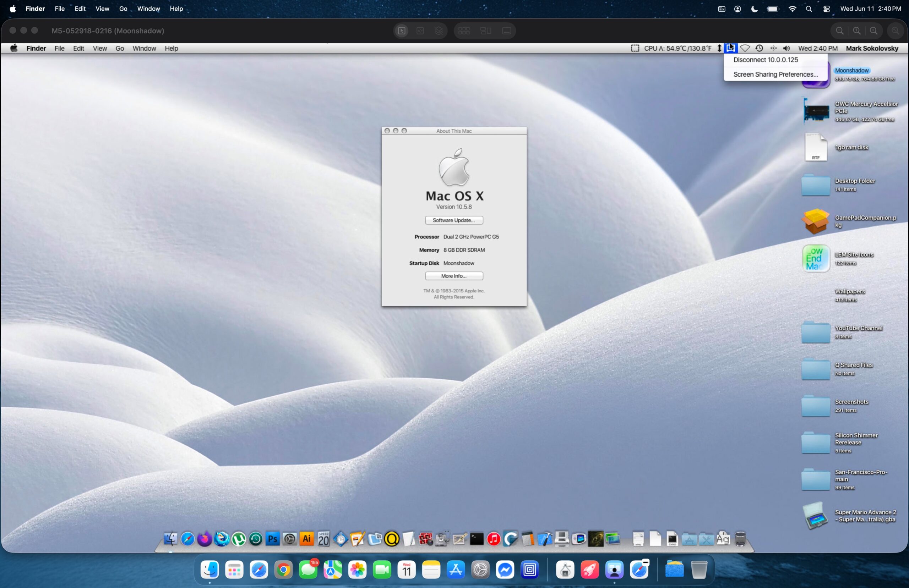Open Photoshop from the remote dock
This screenshot has height=588, width=909.
[x=272, y=539]
